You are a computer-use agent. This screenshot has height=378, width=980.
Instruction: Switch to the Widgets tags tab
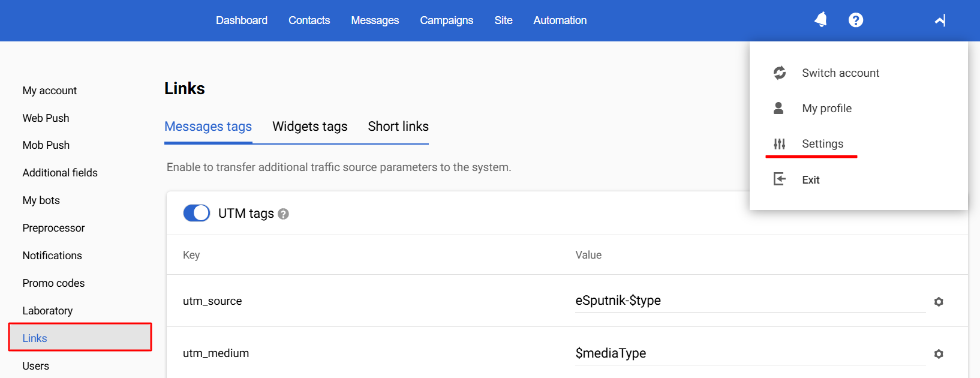pyautogui.click(x=310, y=127)
